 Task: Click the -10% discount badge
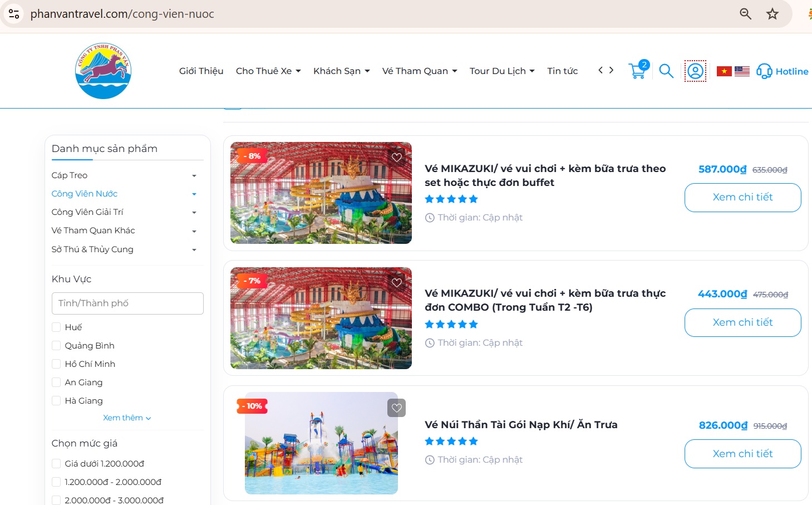coord(252,406)
